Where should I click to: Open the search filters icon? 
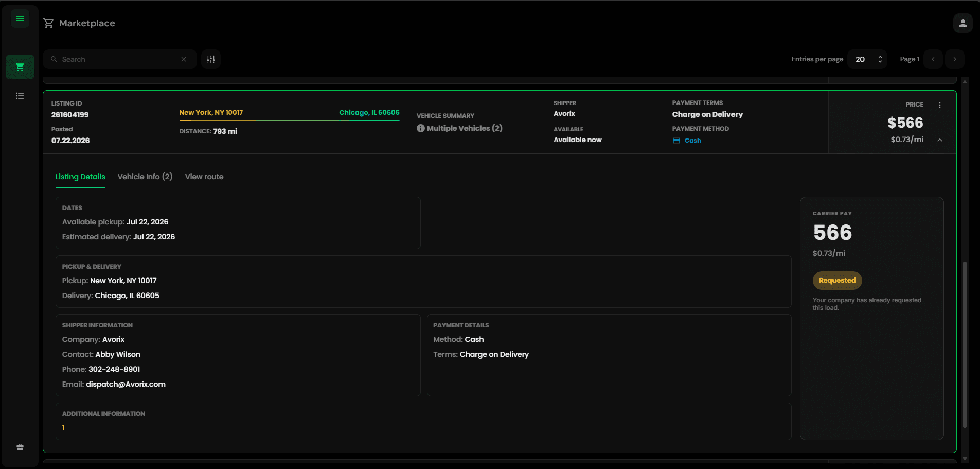pos(211,59)
